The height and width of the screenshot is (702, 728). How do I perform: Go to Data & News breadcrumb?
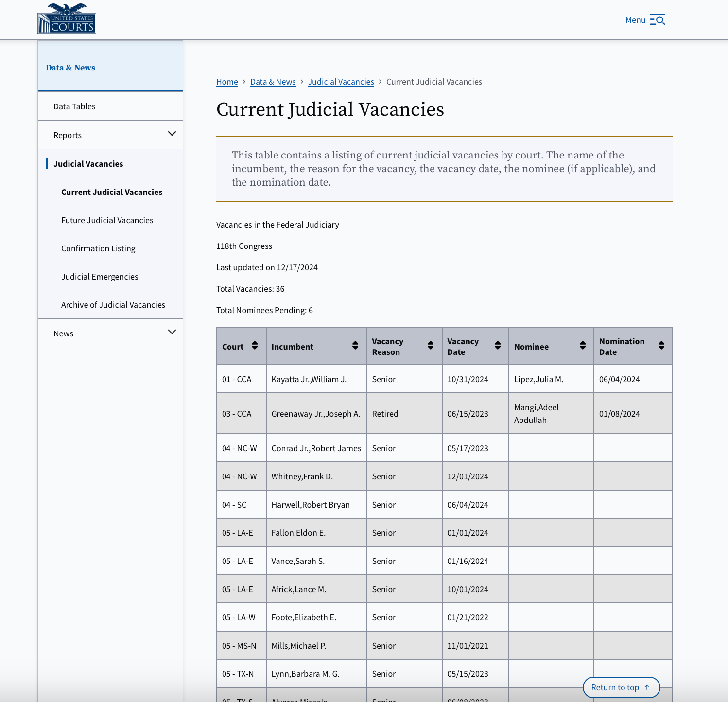pyautogui.click(x=273, y=82)
